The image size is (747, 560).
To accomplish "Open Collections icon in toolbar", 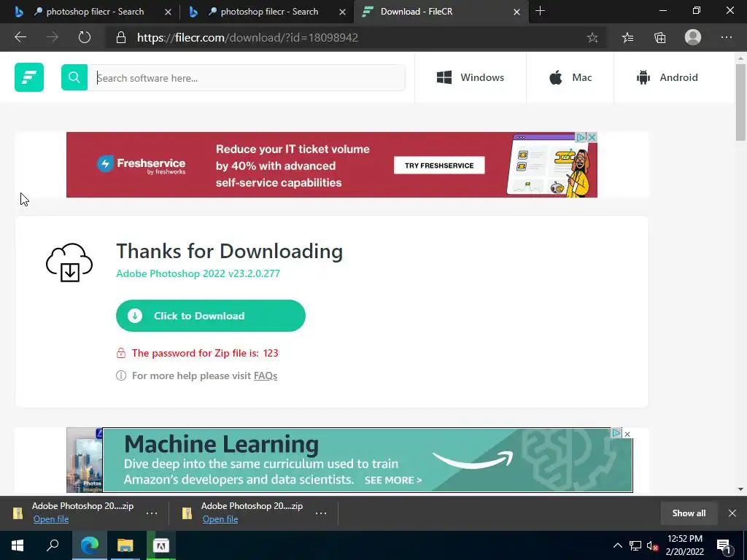I will point(659,38).
